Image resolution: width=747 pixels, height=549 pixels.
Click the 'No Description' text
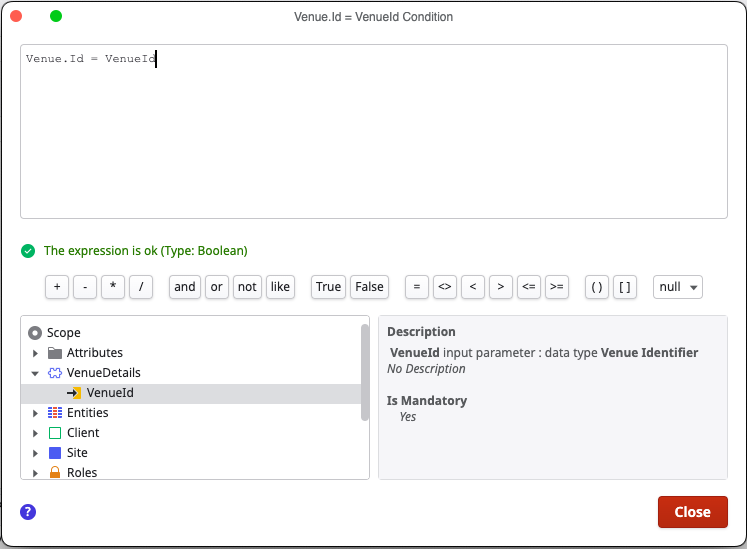426,369
